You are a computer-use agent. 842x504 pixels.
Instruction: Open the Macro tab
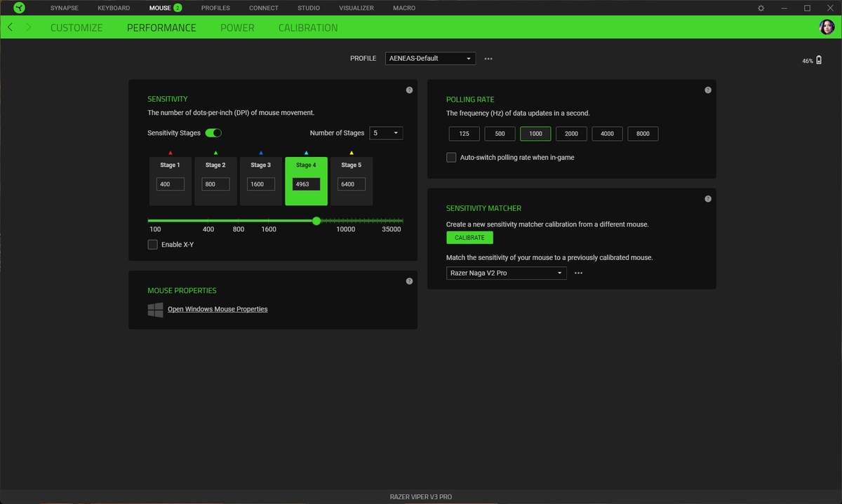404,8
